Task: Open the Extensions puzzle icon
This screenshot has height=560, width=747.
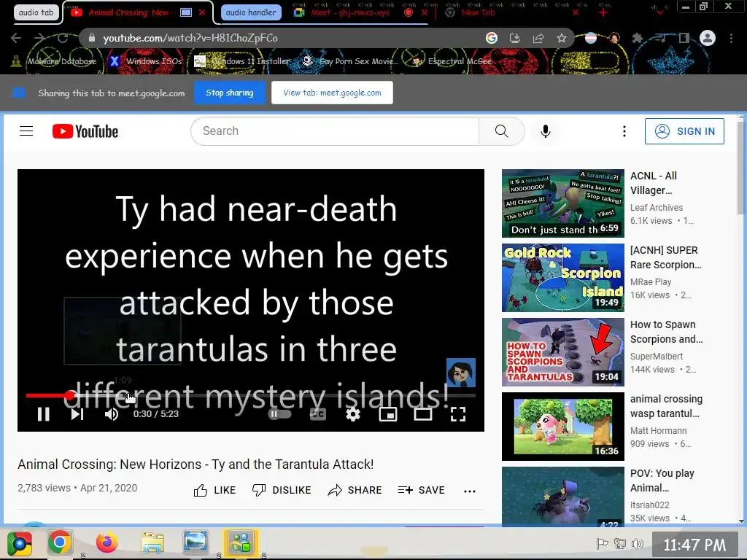Action: pyautogui.click(x=638, y=38)
